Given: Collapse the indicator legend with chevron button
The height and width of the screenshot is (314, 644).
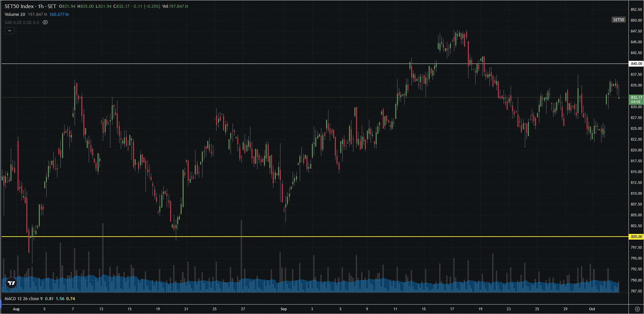Looking at the screenshot, I should 9,31.
